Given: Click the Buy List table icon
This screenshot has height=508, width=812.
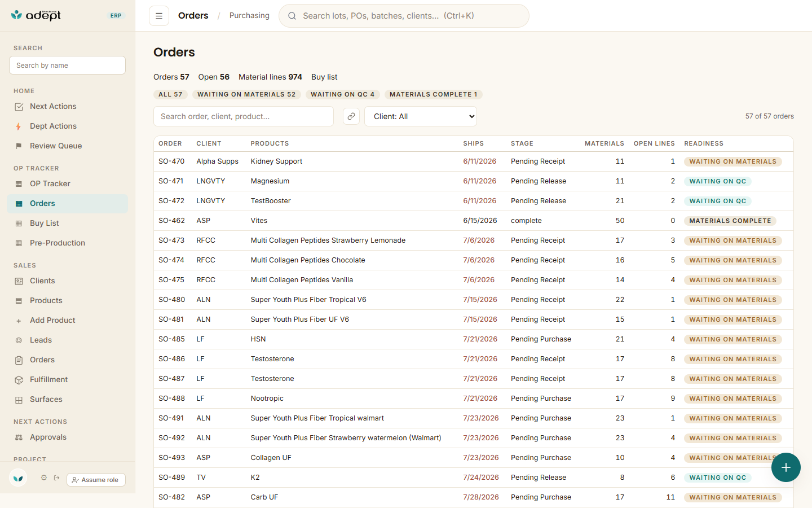Looking at the screenshot, I should pyautogui.click(x=19, y=224).
